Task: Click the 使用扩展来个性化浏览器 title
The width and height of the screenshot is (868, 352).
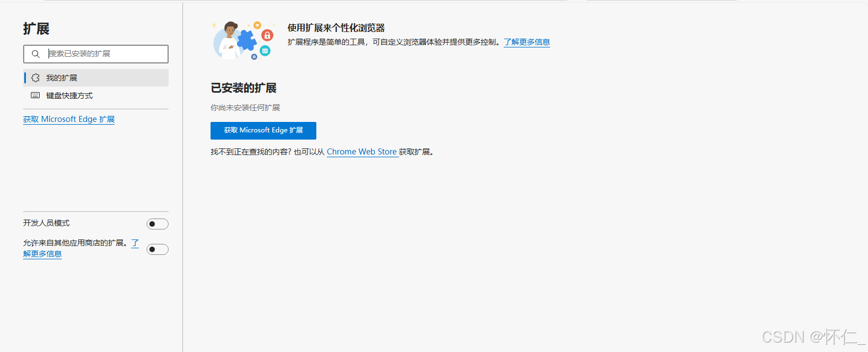Action: pos(336,28)
